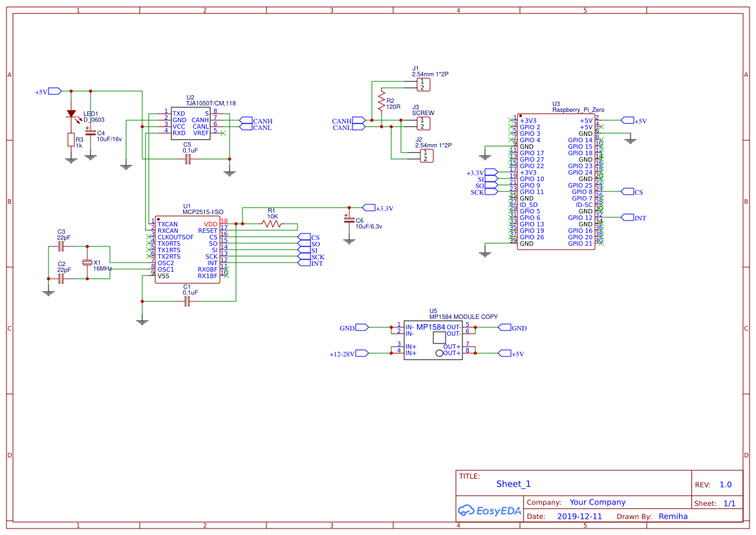Click the R3 1k resistor symbol

[x=71, y=140]
